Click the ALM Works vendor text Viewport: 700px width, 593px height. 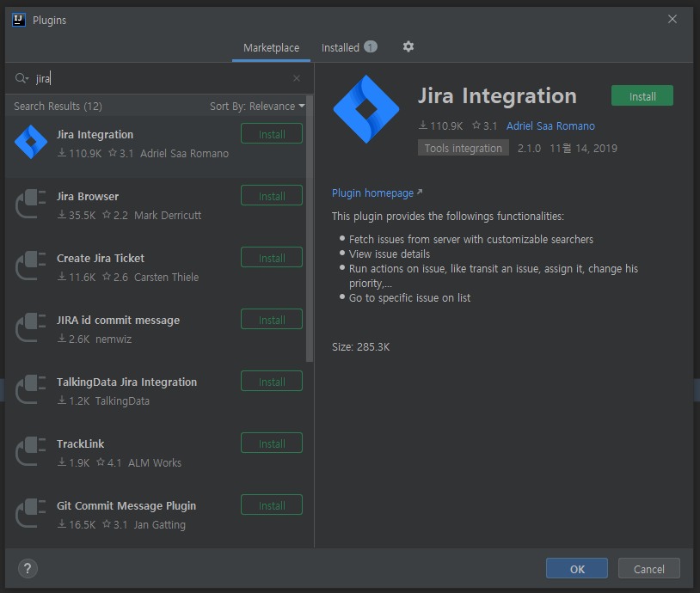click(155, 463)
